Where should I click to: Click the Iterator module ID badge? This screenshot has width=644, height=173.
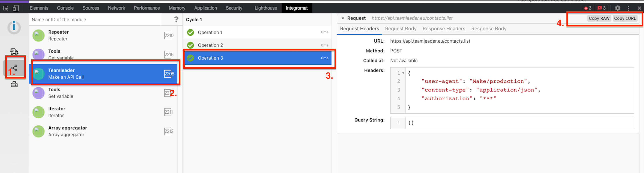point(169,112)
